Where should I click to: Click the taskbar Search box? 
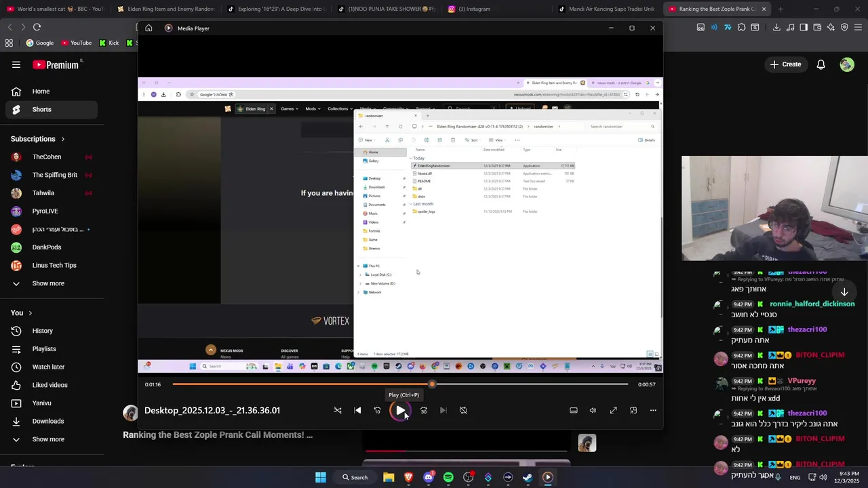coord(355,477)
